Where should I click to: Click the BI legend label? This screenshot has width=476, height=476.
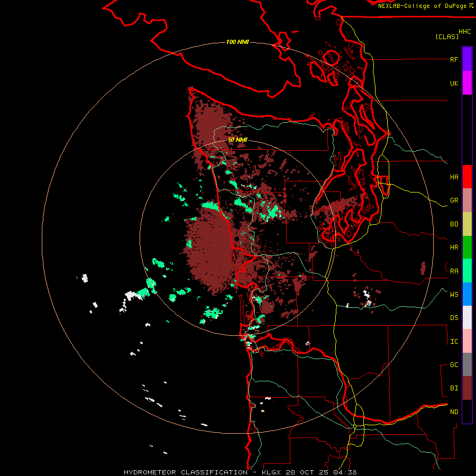point(454,388)
